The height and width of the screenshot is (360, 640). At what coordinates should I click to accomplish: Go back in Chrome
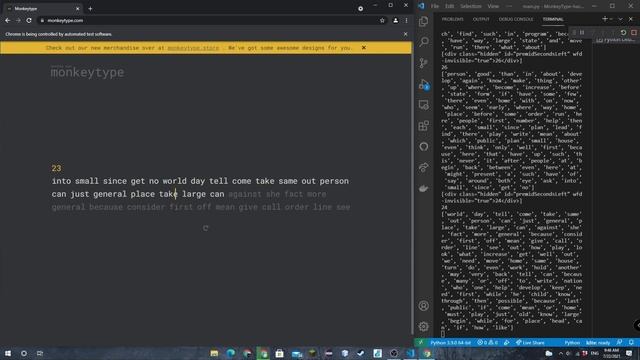[8, 20]
